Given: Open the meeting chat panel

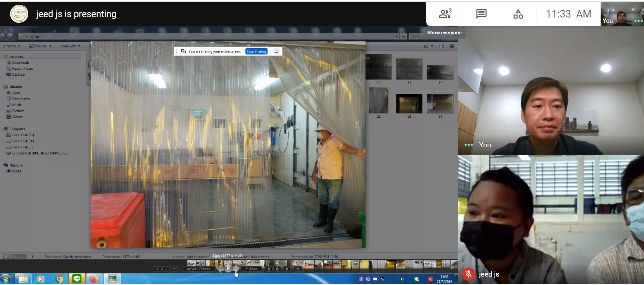Looking at the screenshot, I should pyautogui.click(x=481, y=14).
